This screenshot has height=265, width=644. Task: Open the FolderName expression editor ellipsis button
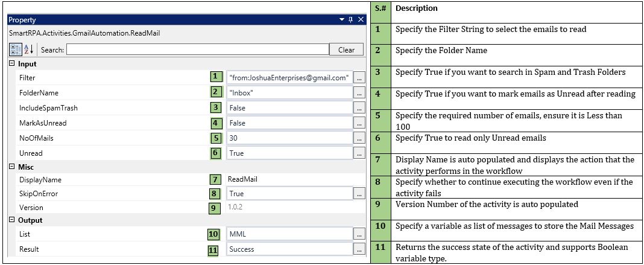(x=359, y=93)
